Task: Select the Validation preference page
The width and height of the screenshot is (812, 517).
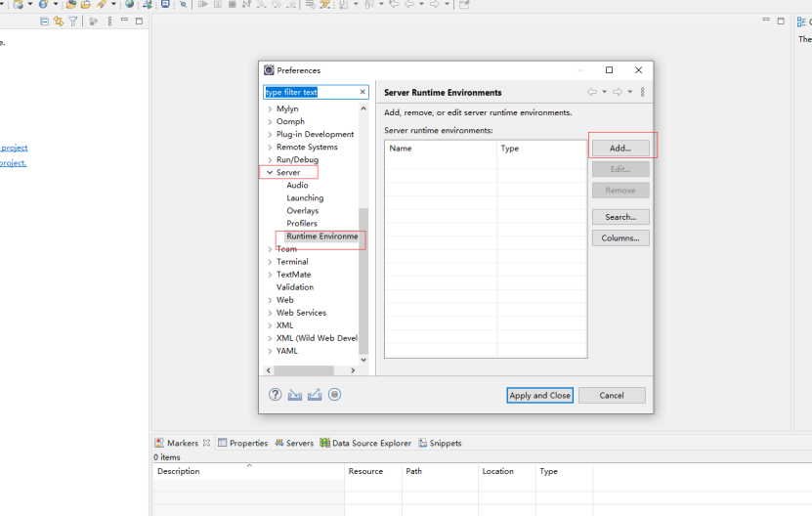Action: (295, 287)
